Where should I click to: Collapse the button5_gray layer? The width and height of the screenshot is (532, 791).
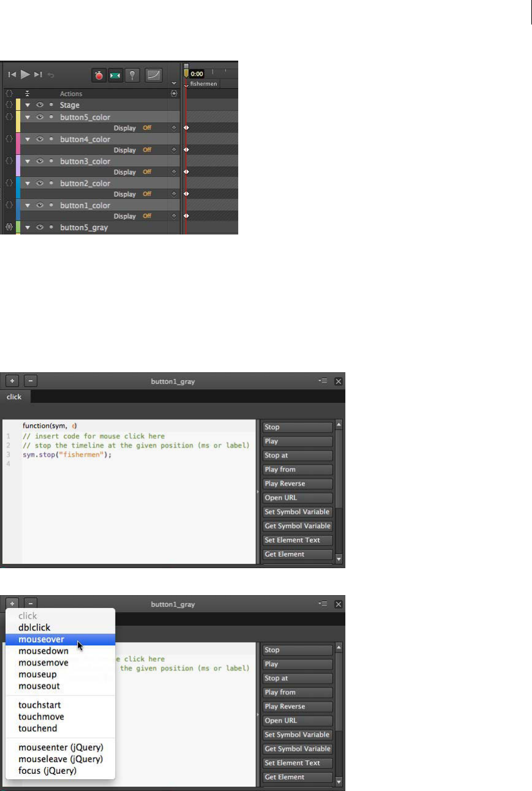pos(28,227)
